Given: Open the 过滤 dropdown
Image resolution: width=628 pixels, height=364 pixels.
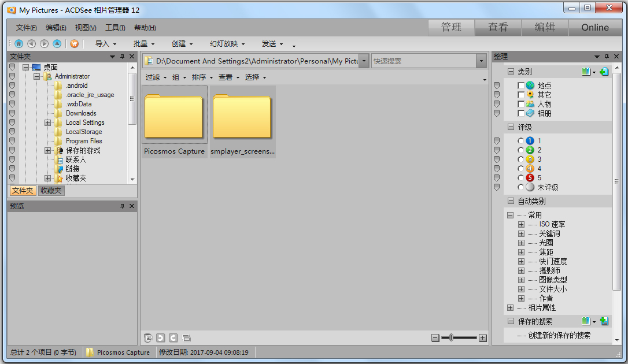Looking at the screenshot, I should [x=156, y=77].
